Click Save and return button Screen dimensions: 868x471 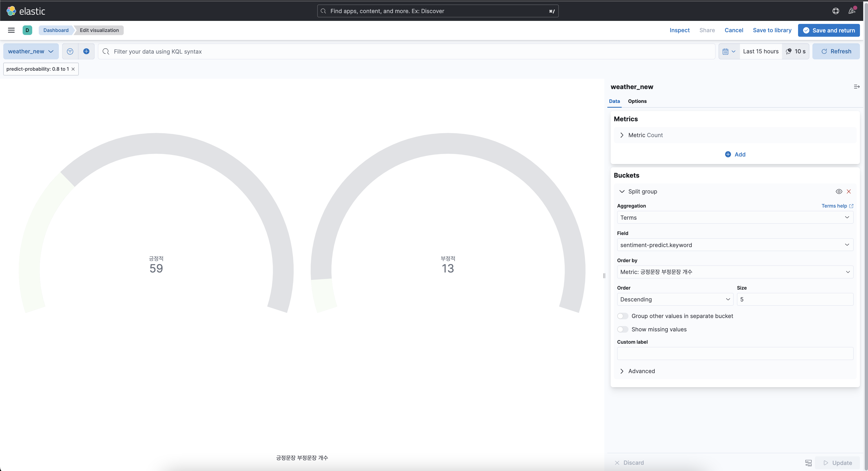(x=828, y=30)
